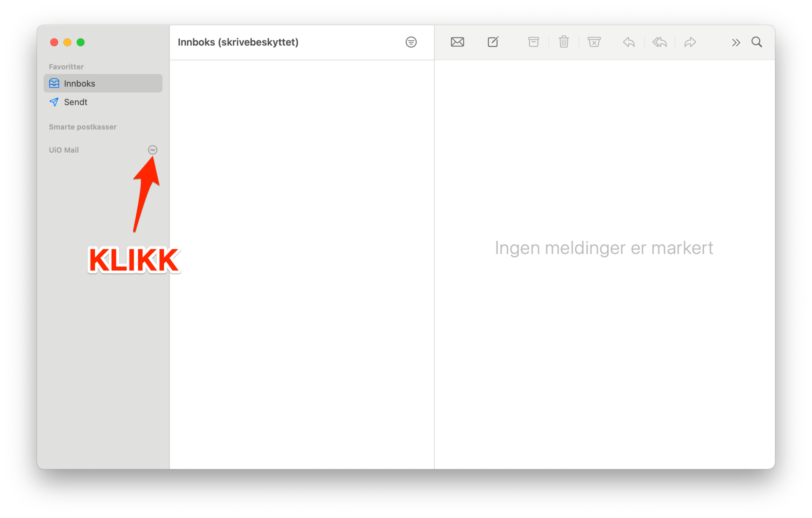Click the Favoritter section header
Viewport: 812px width, 518px height.
[x=66, y=67]
